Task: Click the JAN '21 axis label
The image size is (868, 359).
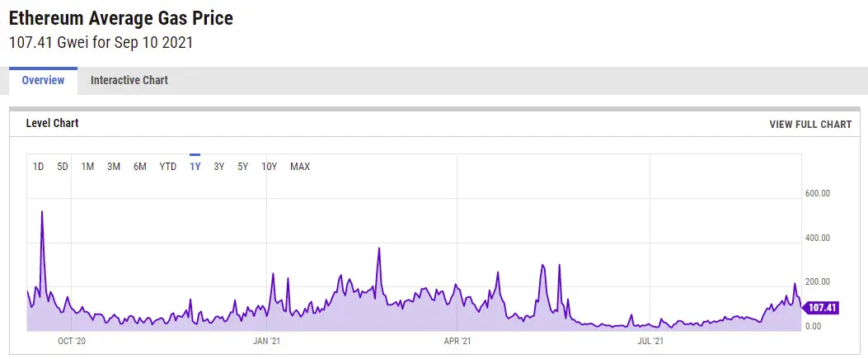Action: pos(267,342)
